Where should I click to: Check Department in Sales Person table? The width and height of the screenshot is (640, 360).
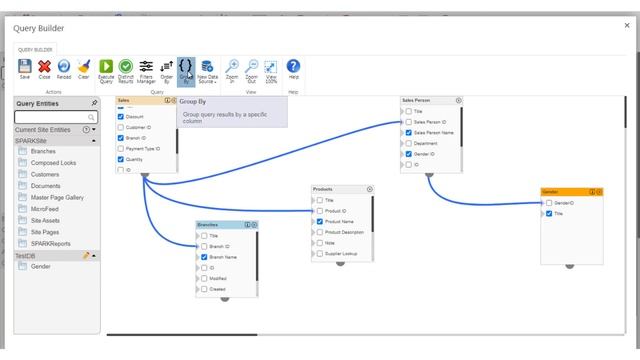409,143
